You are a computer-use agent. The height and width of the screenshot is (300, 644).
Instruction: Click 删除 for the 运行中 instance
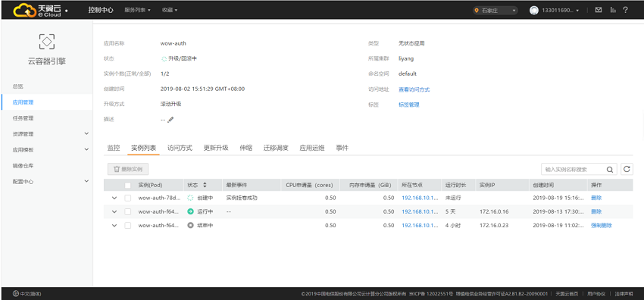[x=596, y=212]
